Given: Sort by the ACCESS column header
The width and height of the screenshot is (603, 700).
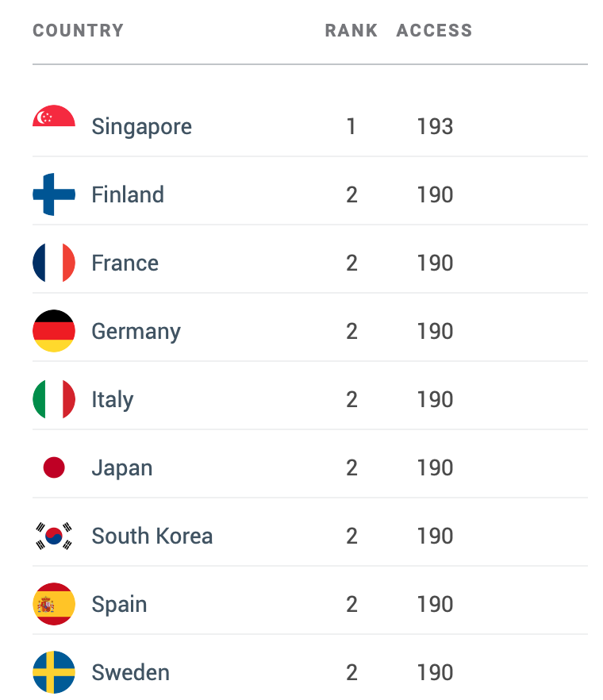Looking at the screenshot, I should tap(434, 30).
